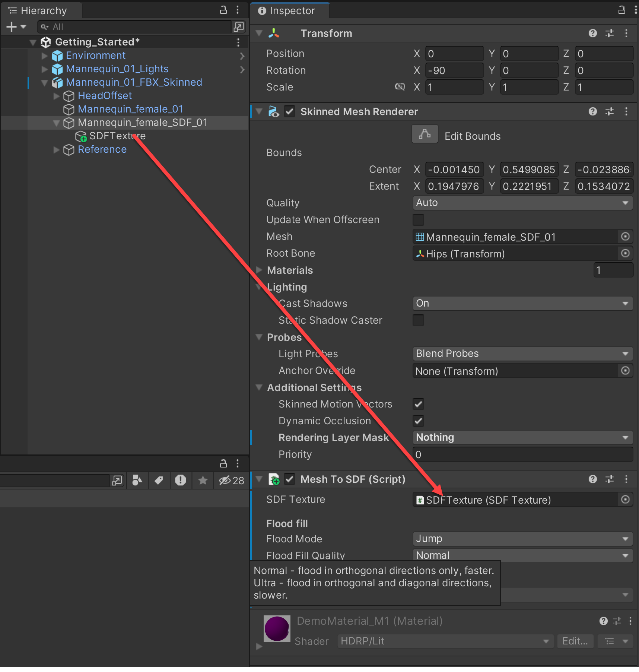Open the Flood Mode dropdown
Screen dimensions: 639x672
click(x=522, y=539)
